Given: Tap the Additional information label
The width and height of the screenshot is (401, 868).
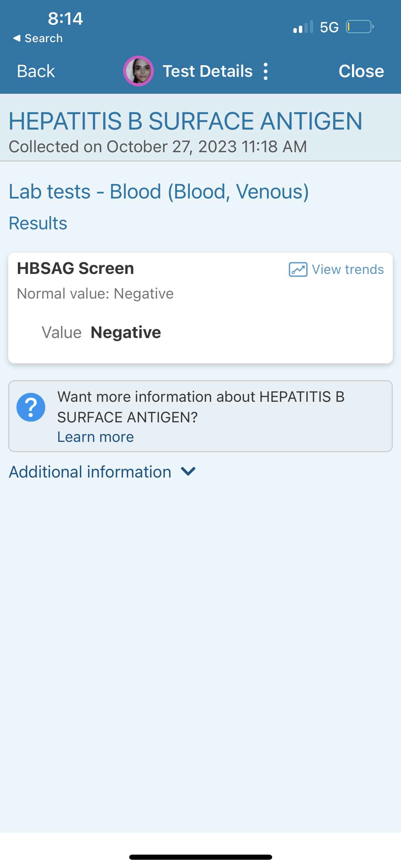Looking at the screenshot, I should [90, 472].
